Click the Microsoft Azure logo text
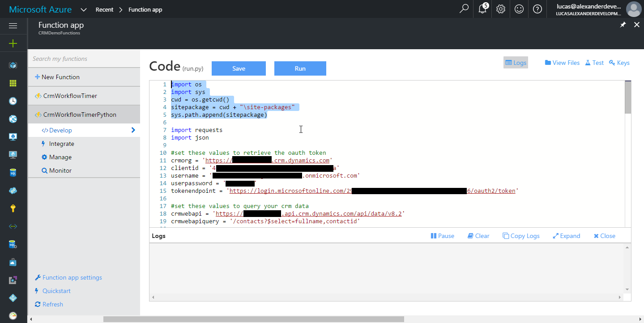The image size is (644, 323). point(40,9)
